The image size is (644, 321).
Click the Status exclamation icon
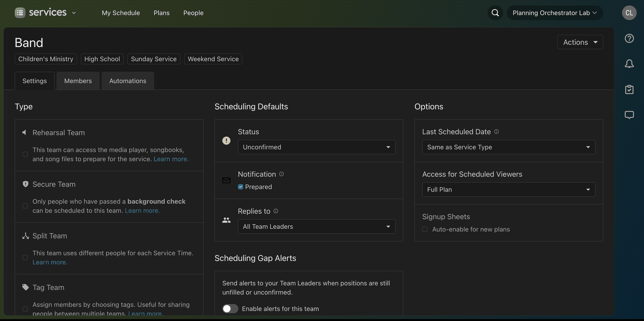[x=226, y=140]
